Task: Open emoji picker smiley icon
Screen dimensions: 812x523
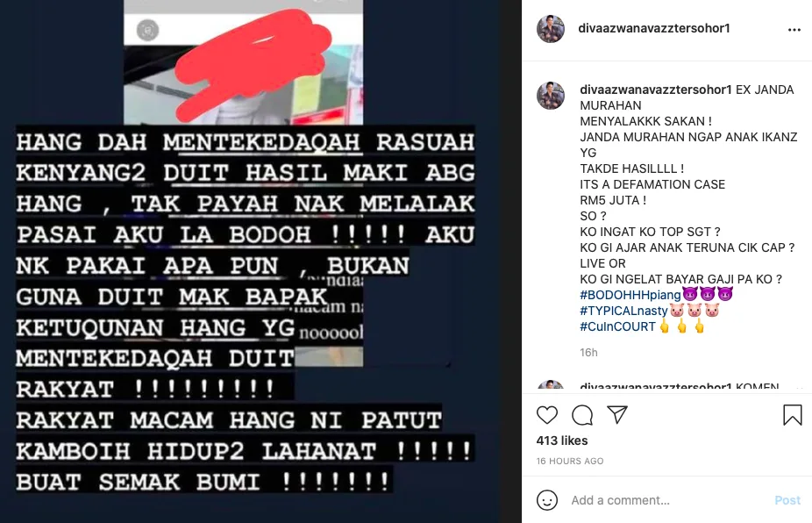Action: point(547,500)
